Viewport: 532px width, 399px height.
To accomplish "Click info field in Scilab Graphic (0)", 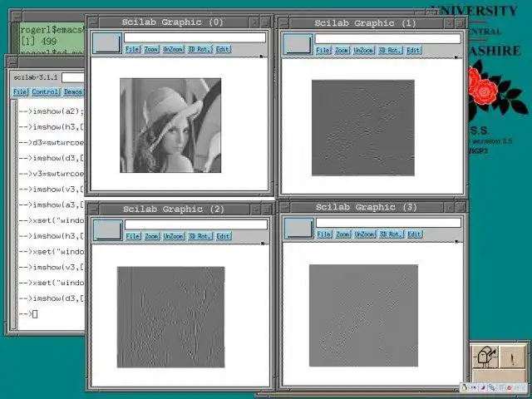I will (195, 37).
